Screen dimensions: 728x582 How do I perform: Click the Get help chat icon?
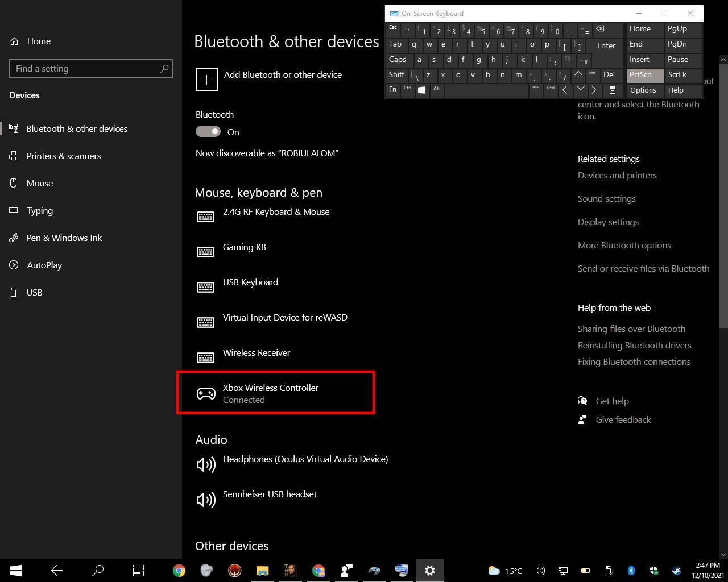(582, 401)
